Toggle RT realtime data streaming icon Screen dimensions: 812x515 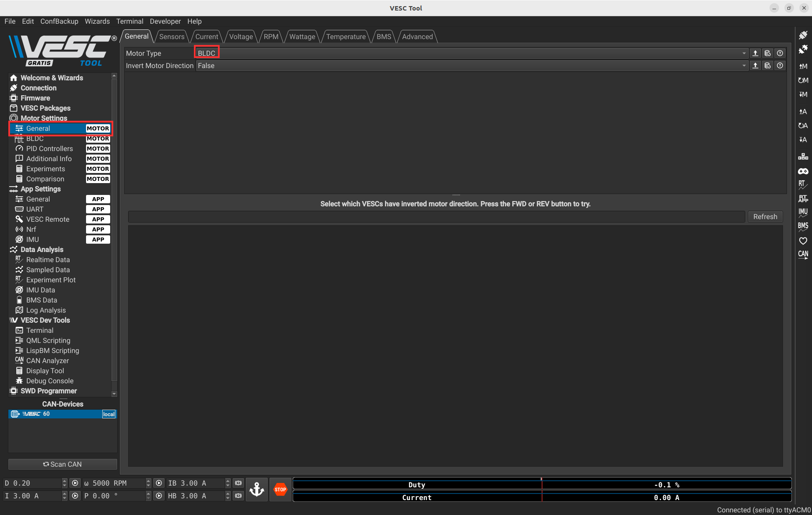803,184
